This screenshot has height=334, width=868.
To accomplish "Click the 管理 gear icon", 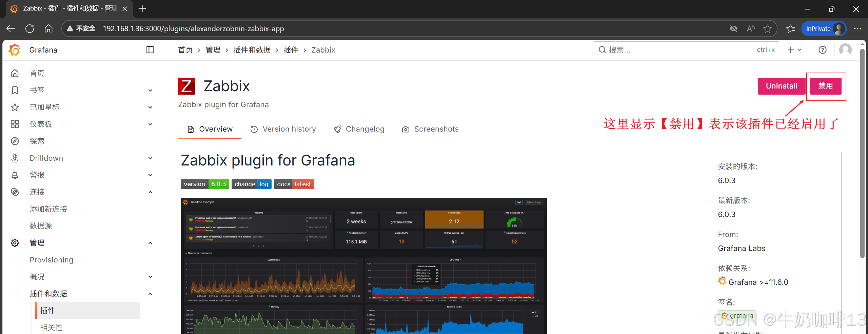I will tap(15, 243).
